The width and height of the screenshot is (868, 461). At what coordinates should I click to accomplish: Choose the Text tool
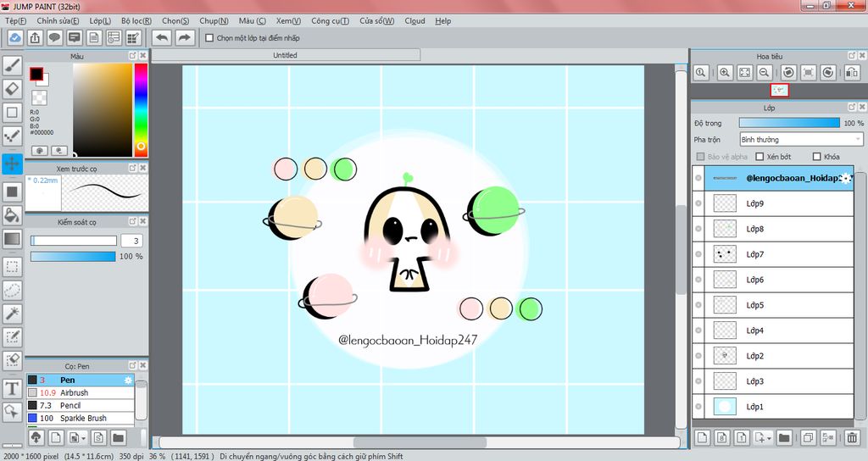point(12,388)
